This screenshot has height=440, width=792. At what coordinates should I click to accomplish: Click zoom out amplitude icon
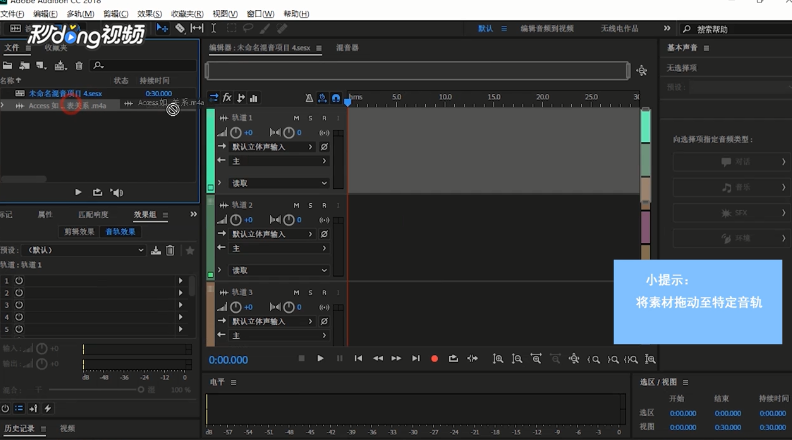pos(517,359)
